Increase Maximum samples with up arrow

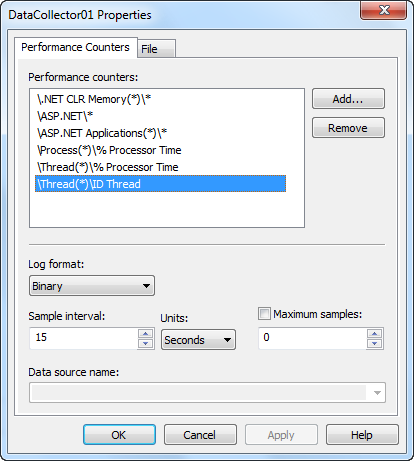pos(374,333)
